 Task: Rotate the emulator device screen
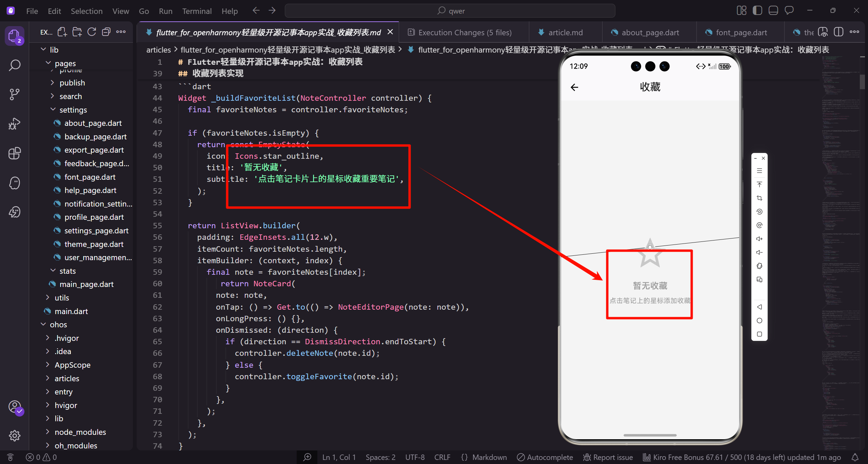click(x=759, y=266)
